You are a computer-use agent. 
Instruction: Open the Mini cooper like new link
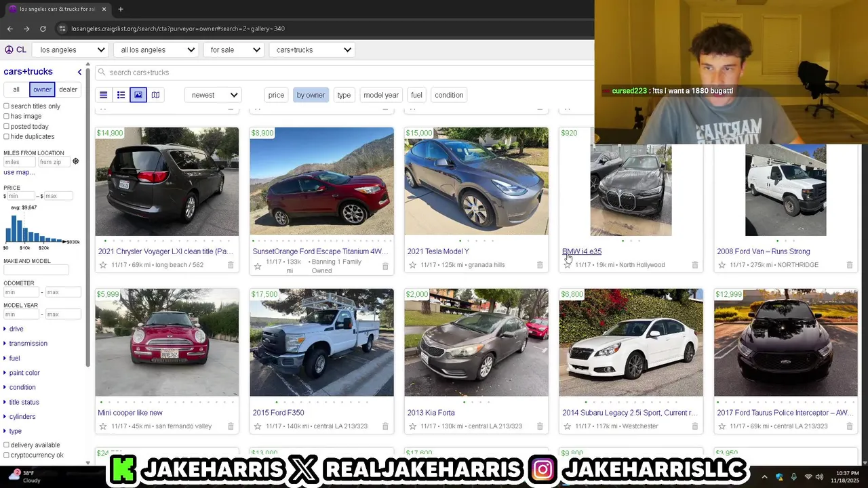(130, 413)
